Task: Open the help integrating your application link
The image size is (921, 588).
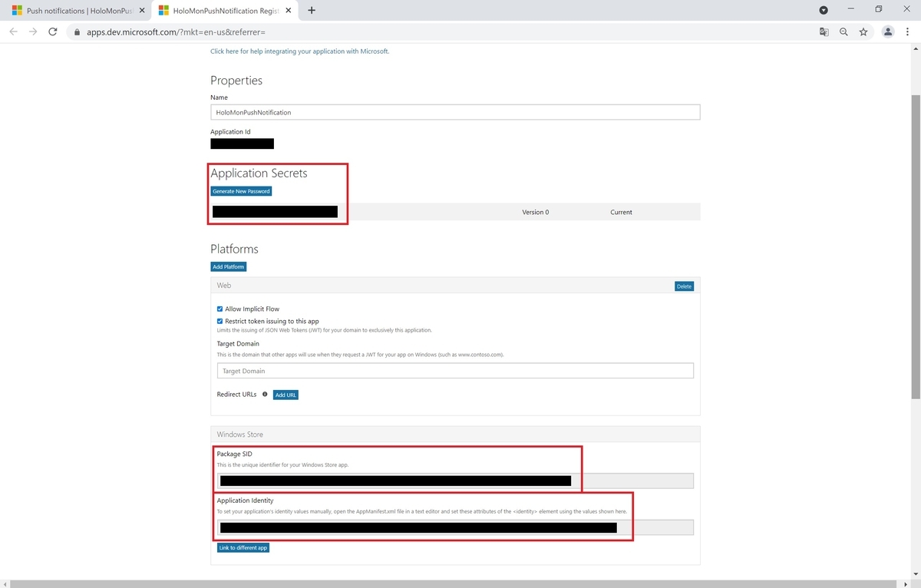Action: click(300, 51)
